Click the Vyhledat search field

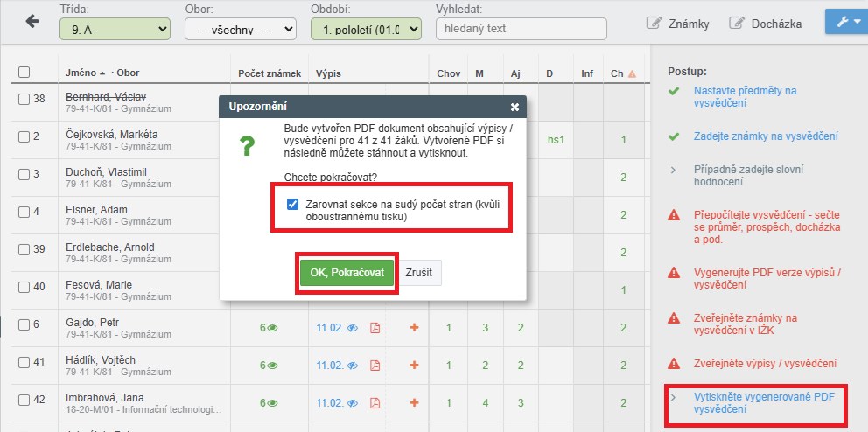pyautogui.click(x=521, y=29)
